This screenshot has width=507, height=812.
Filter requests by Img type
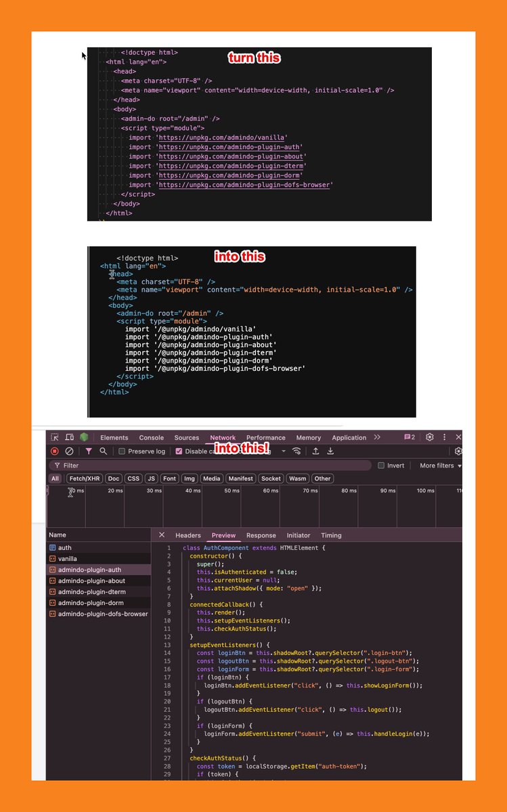[190, 478]
